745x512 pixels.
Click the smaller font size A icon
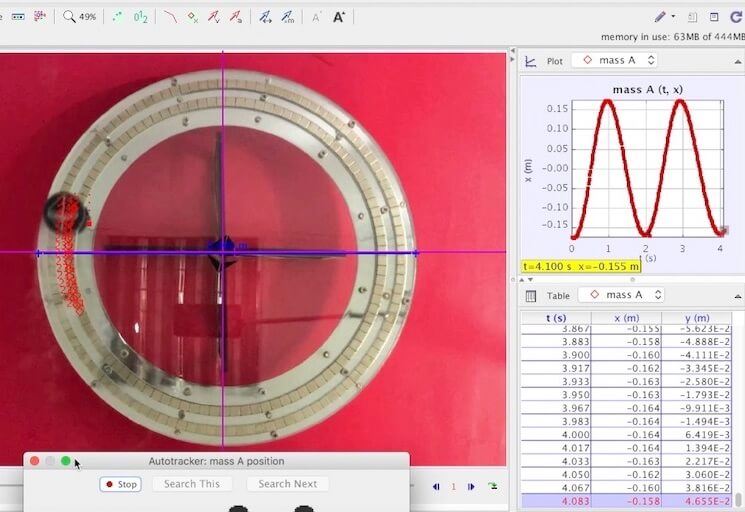point(316,17)
